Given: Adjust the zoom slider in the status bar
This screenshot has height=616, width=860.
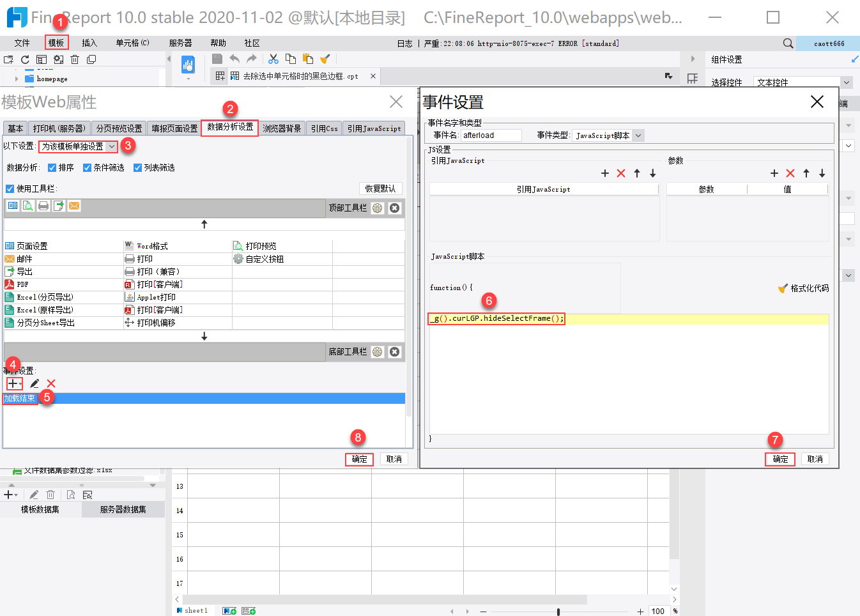Looking at the screenshot, I should pyautogui.click(x=558, y=612).
